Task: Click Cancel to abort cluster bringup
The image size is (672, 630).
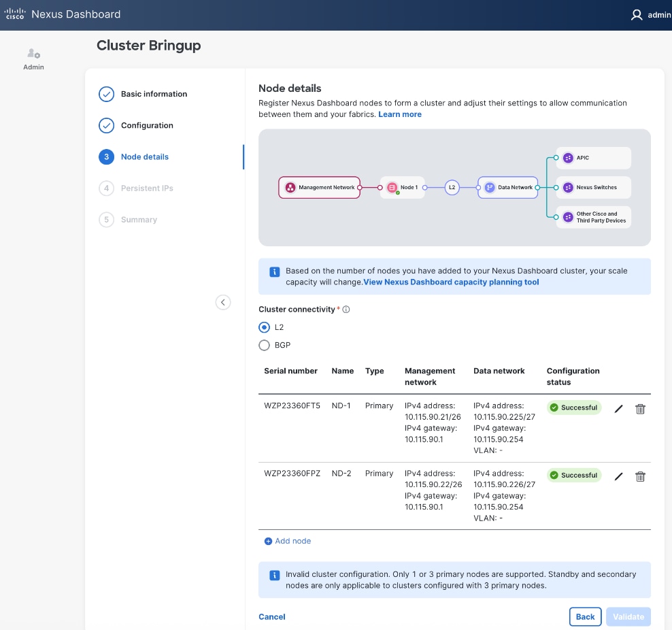Action: tap(272, 616)
